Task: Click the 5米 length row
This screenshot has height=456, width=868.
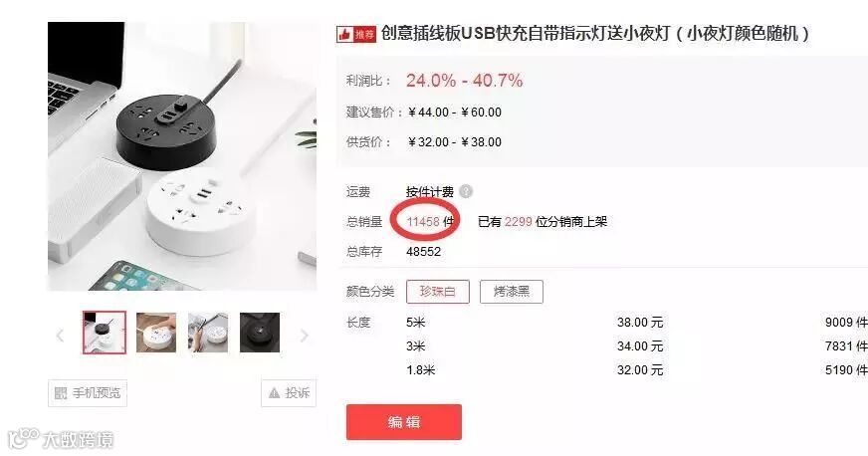Action: coord(607,322)
